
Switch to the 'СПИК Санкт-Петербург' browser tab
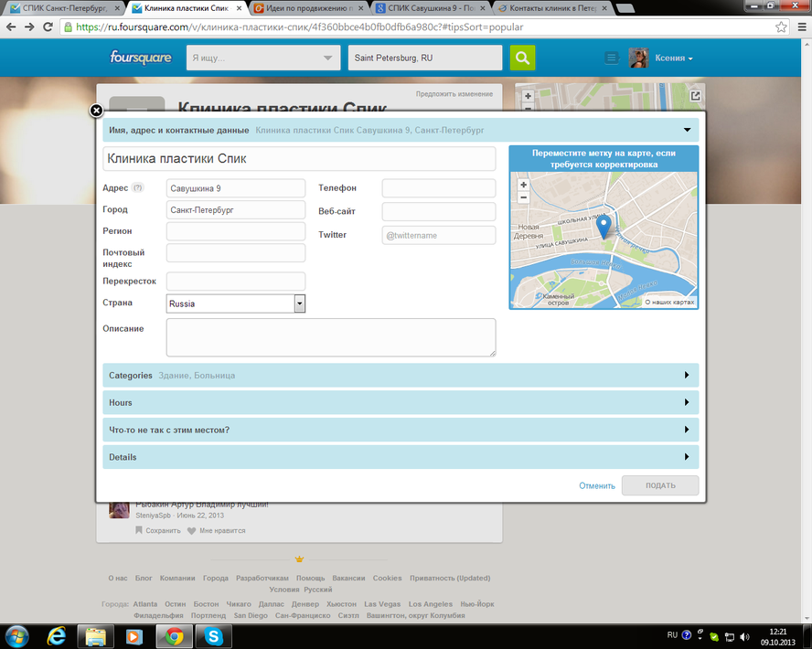65,8
